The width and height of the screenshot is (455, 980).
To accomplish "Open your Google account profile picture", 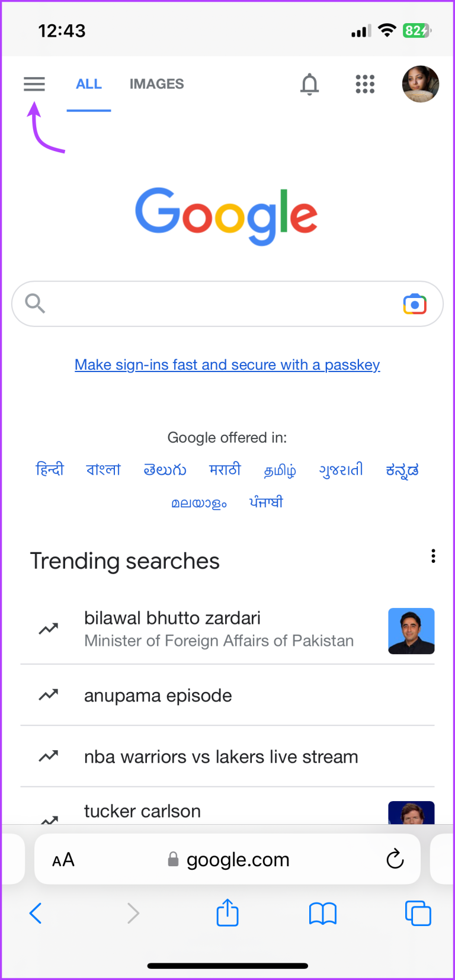I will 420,84.
